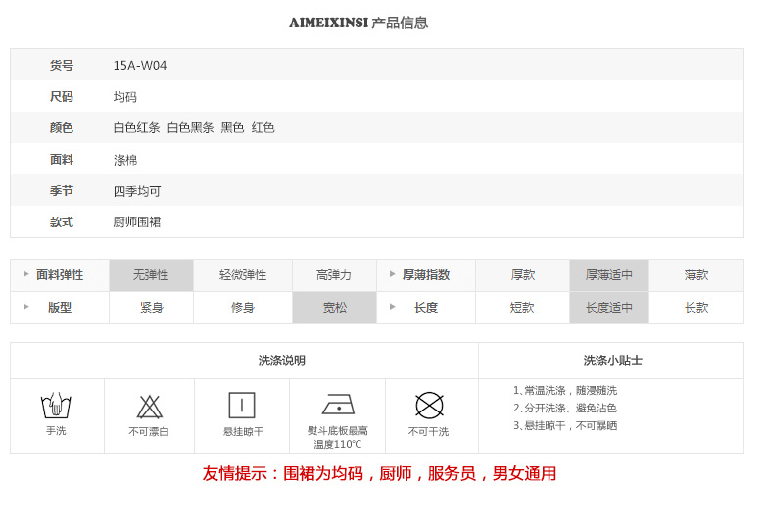The width and height of the screenshot is (764, 532).
Task: Click the AIMEIXINSI 产品信息 title
Action: click(358, 23)
